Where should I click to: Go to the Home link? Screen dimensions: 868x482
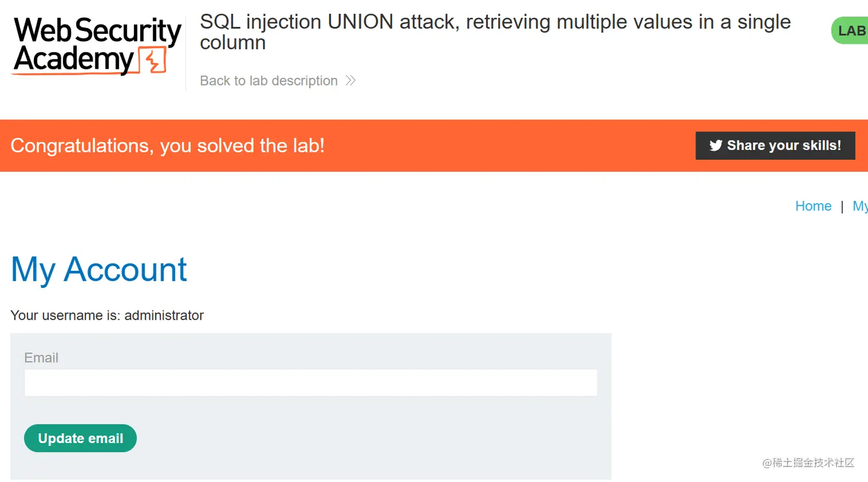pos(813,206)
